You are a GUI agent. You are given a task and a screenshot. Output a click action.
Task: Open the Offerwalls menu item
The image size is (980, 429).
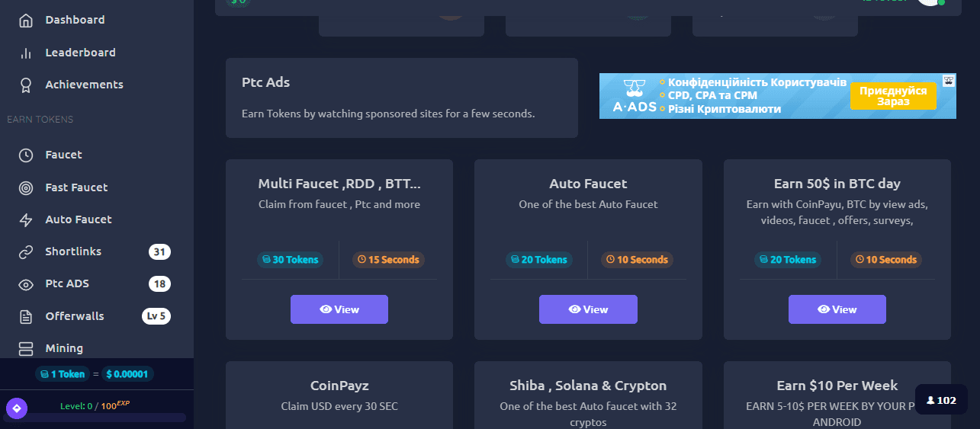click(x=75, y=316)
